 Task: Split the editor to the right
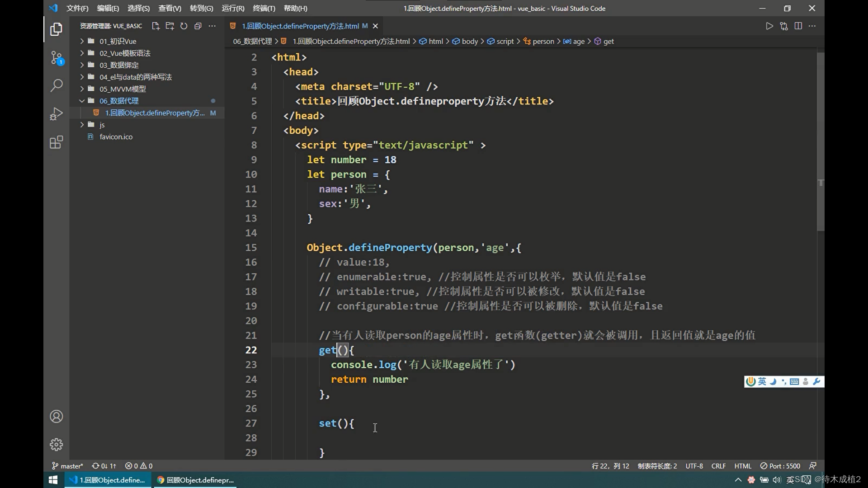coord(798,26)
